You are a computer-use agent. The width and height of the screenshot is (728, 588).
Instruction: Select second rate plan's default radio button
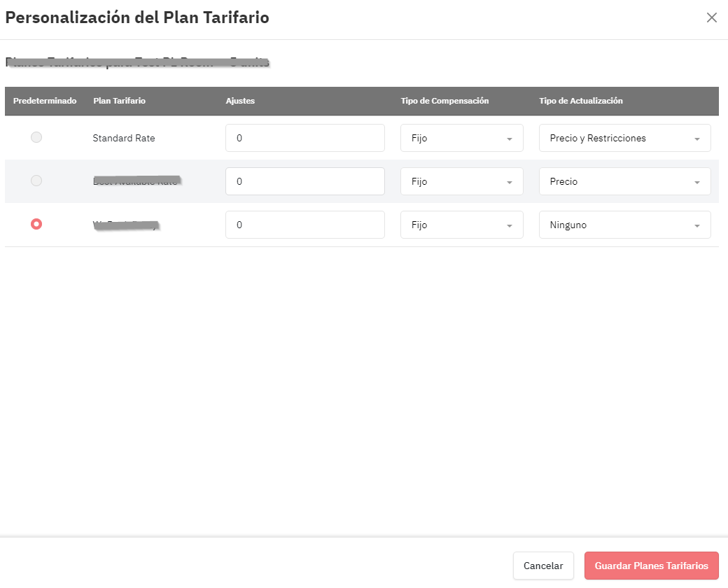point(36,180)
